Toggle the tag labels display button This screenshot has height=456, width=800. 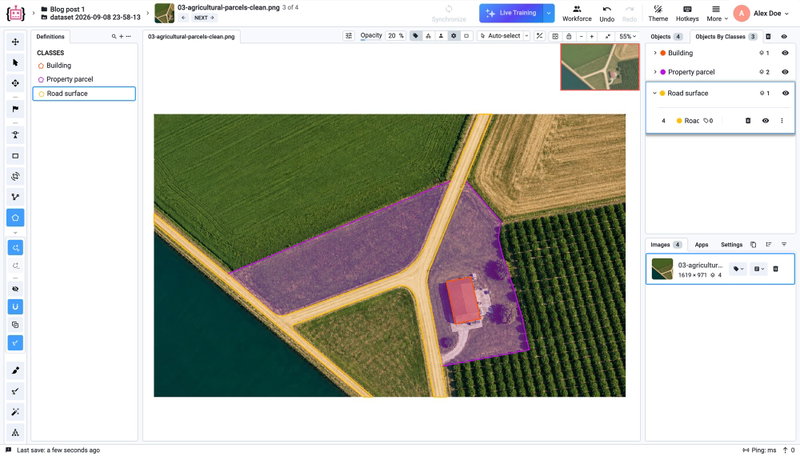(x=415, y=36)
